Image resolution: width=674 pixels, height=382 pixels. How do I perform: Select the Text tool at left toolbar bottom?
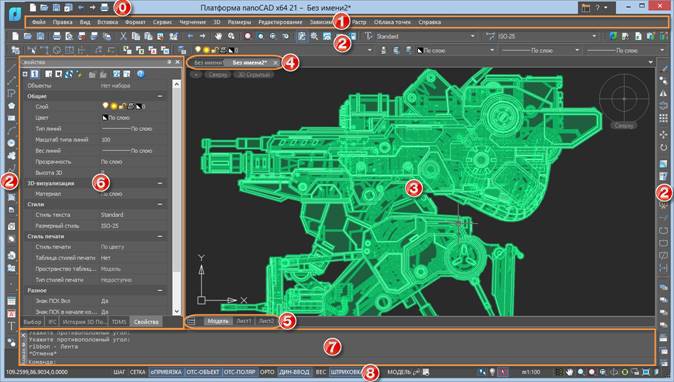12,326
